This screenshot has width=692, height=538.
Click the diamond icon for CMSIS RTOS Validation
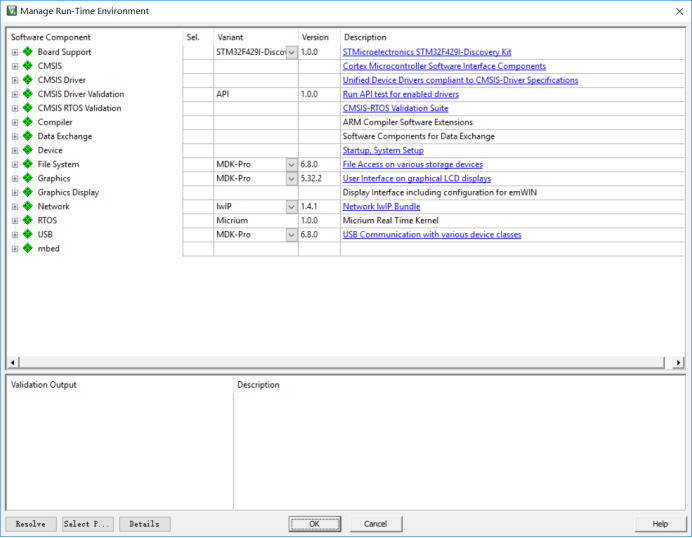click(28, 108)
